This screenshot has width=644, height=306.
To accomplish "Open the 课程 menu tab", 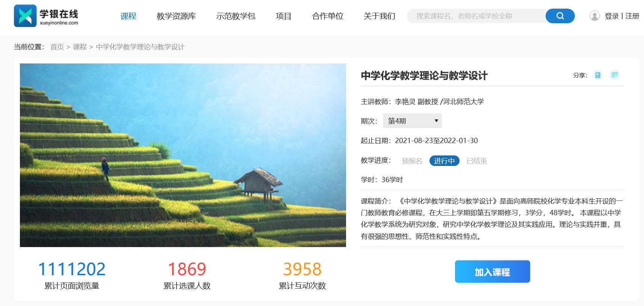I will (128, 16).
